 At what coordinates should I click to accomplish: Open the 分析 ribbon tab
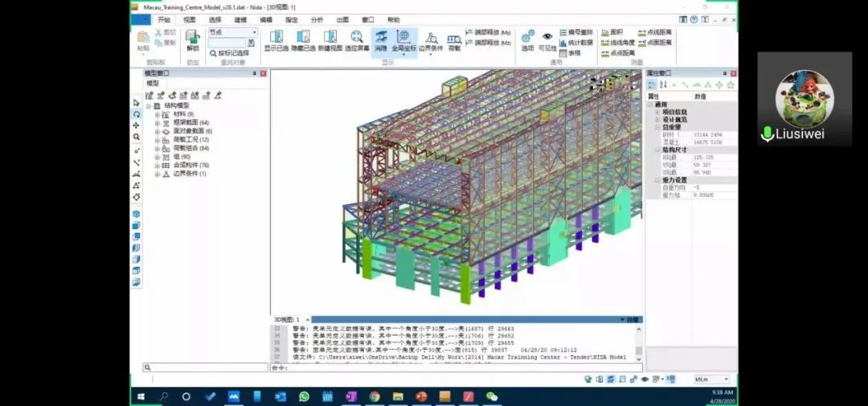[x=317, y=19]
